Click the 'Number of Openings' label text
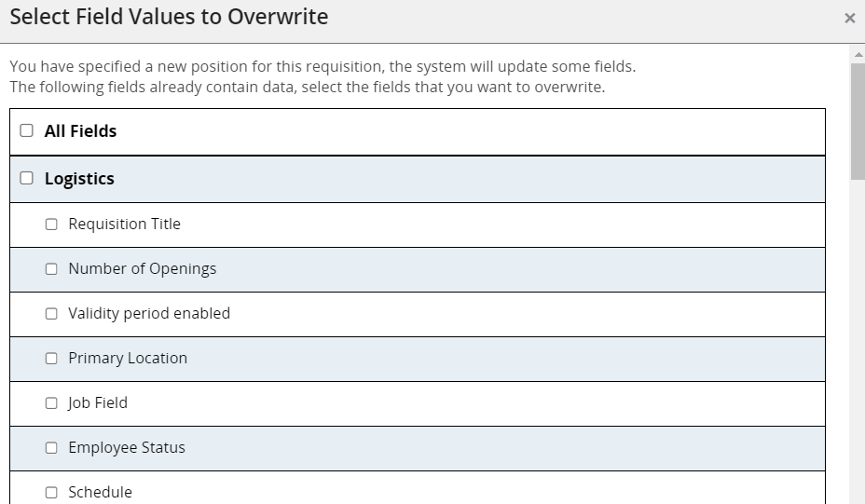 (142, 268)
